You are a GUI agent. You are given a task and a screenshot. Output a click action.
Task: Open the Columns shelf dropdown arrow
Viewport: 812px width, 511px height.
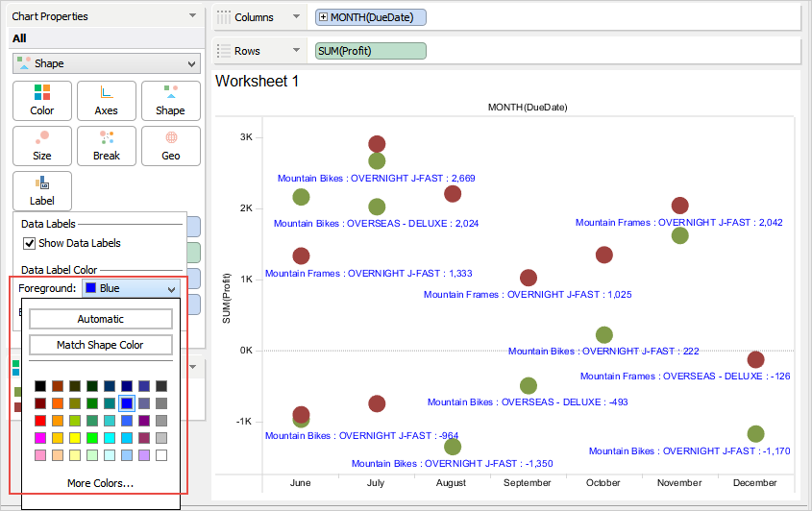(296, 17)
